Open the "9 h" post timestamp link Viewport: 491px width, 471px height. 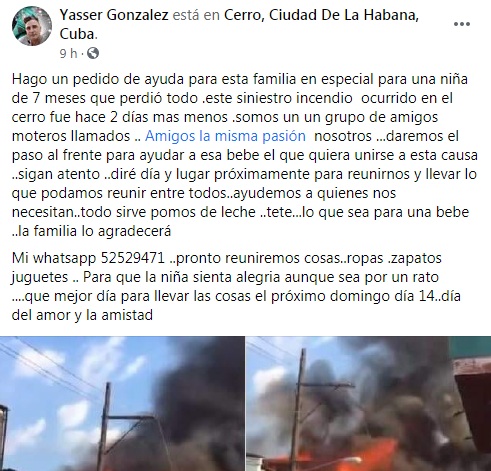(x=68, y=53)
